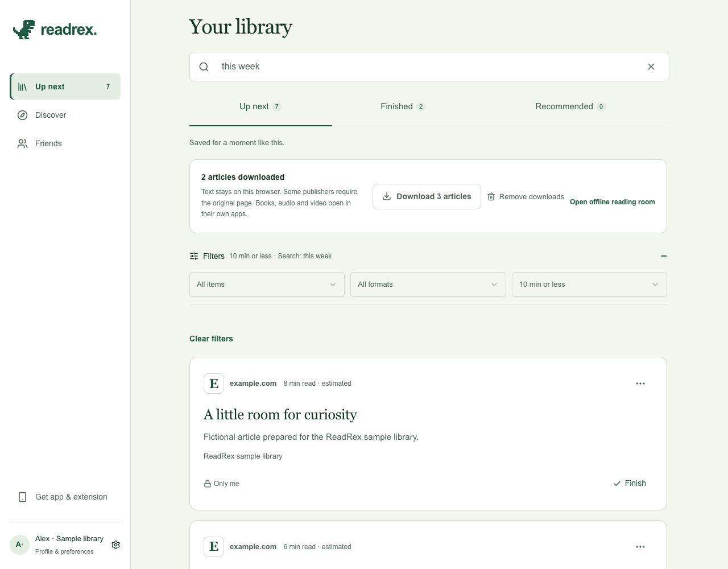Focus the library search field
The width and height of the screenshot is (728, 569).
[x=429, y=67]
